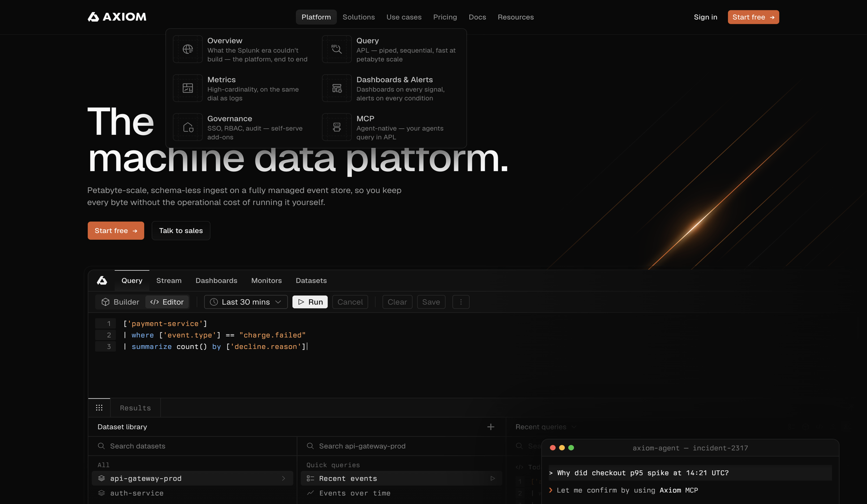This screenshot has width=867, height=504.
Task: Switch to Editor mode
Action: [x=167, y=302]
